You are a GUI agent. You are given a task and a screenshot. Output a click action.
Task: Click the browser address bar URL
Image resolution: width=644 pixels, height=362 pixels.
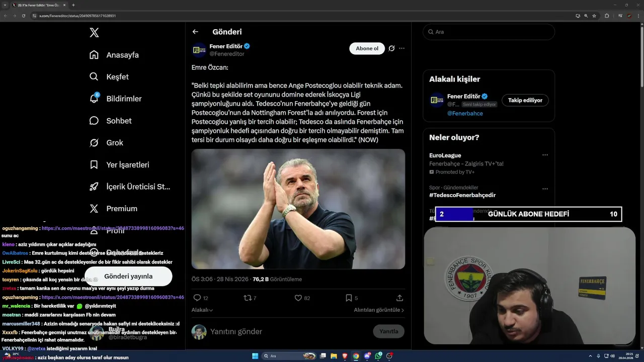[77, 16]
